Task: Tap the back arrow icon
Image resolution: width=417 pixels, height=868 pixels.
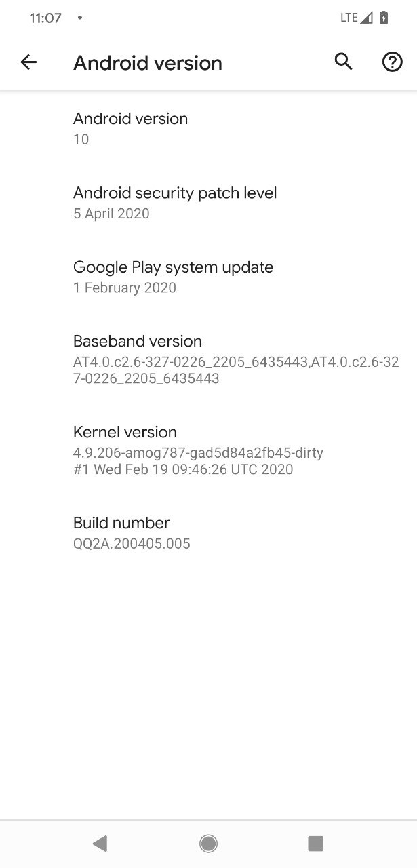Action: (x=28, y=62)
